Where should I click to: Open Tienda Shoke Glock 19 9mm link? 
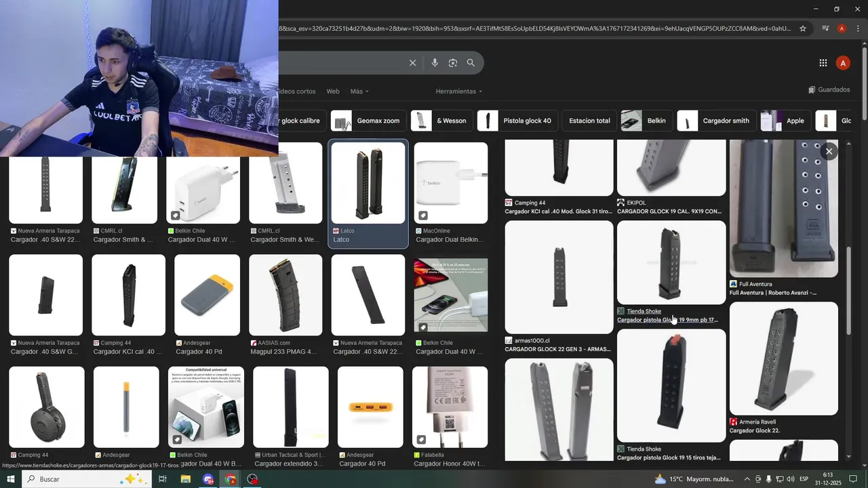click(x=667, y=320)
